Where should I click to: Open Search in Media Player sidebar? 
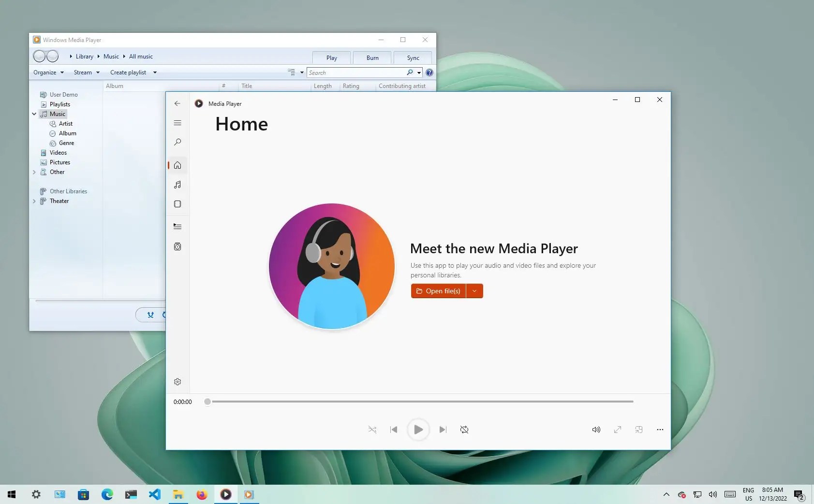178,142
